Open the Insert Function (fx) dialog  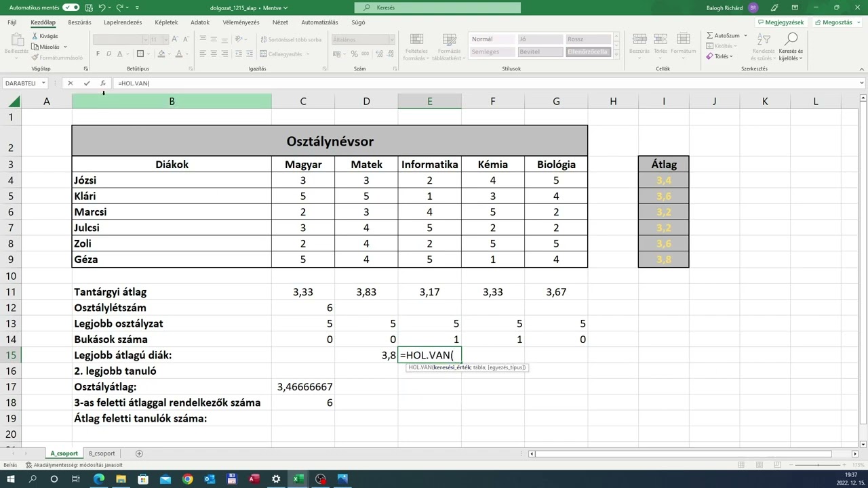pyautogui.click(x=103, y=83)
